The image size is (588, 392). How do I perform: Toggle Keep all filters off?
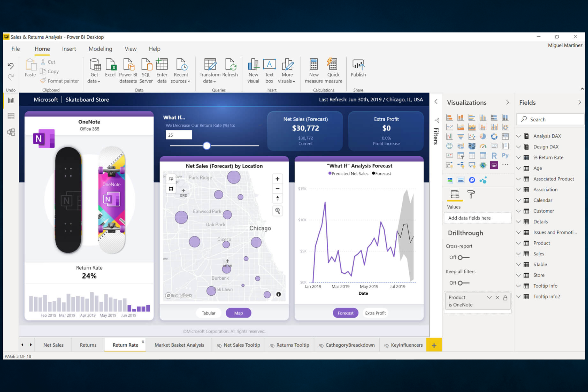pos(462,283)
